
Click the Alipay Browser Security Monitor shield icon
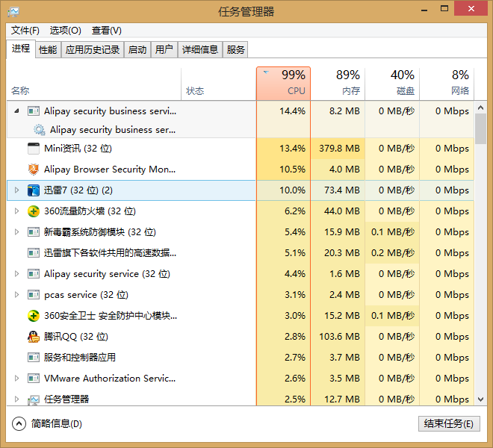(x=34, y=169)
